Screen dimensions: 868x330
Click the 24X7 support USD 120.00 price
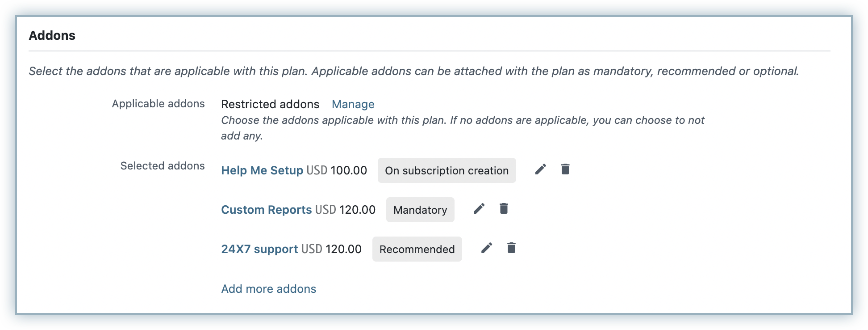click(331, 249)
